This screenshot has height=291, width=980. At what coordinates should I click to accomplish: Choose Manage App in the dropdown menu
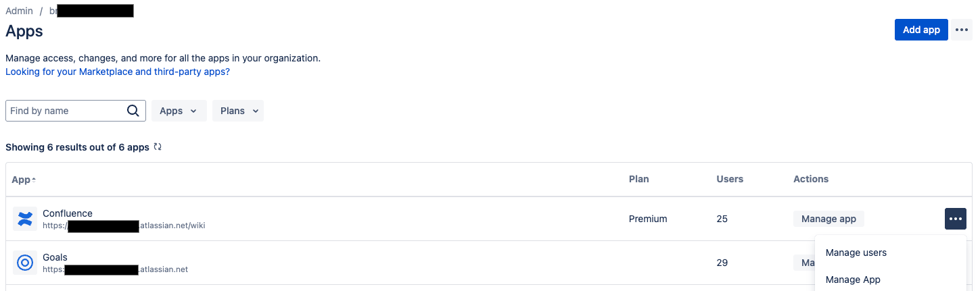pos(853,280)
